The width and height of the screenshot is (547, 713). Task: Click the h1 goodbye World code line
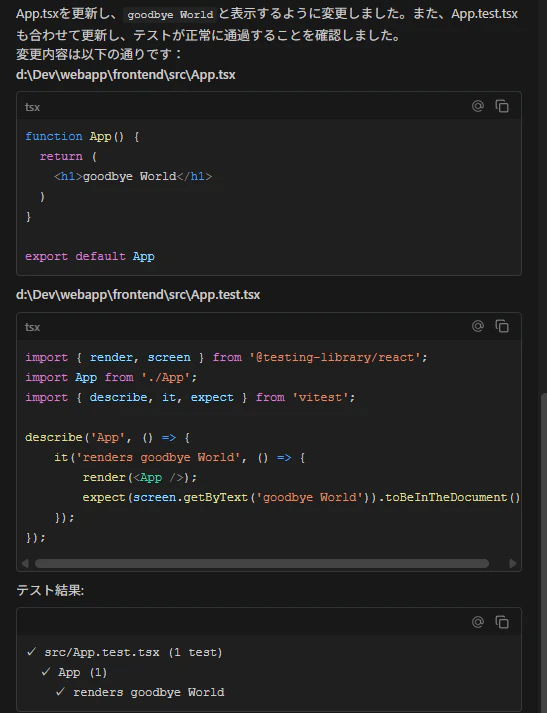coord(133,176)
